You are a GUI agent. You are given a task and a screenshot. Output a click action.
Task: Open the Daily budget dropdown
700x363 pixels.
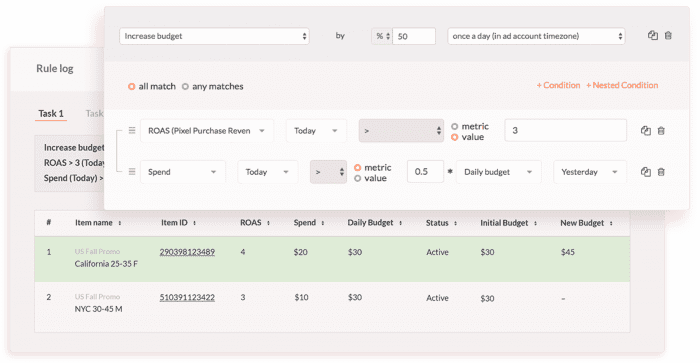[499, 172]
